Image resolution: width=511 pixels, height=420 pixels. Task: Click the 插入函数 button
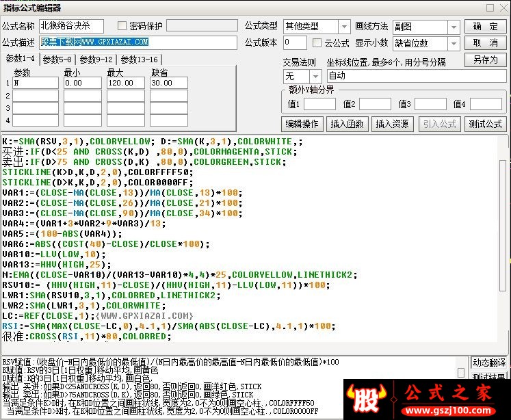click(x=347, y=124)
